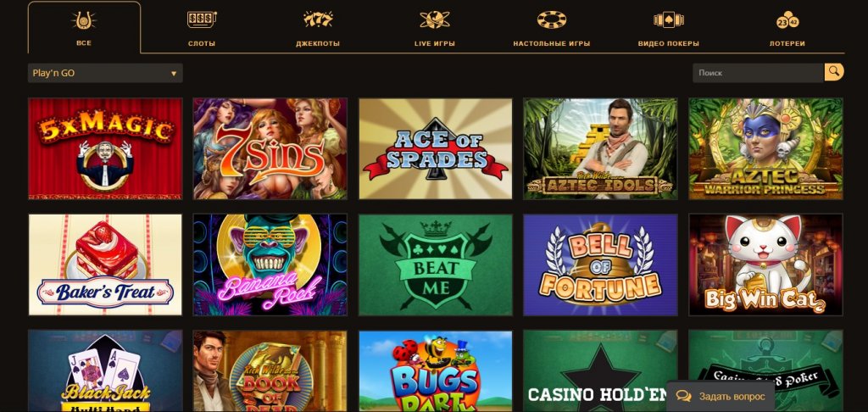Open the Задать вопрос chat button

tap(721, 397)
